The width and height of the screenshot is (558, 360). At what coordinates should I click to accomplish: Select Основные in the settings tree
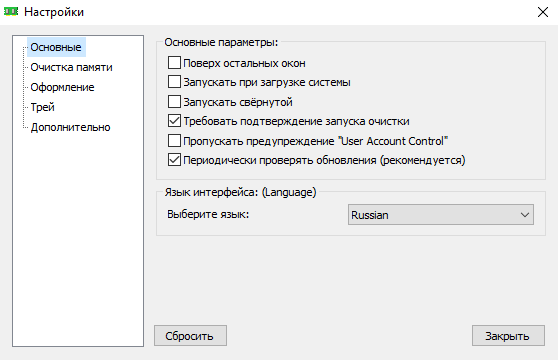click(x=56, y=47)
